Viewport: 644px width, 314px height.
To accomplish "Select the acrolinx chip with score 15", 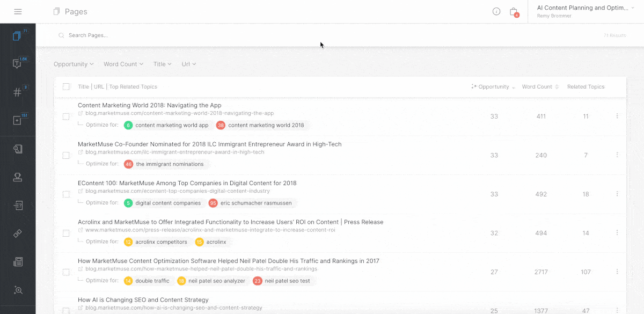I will 212,242.
